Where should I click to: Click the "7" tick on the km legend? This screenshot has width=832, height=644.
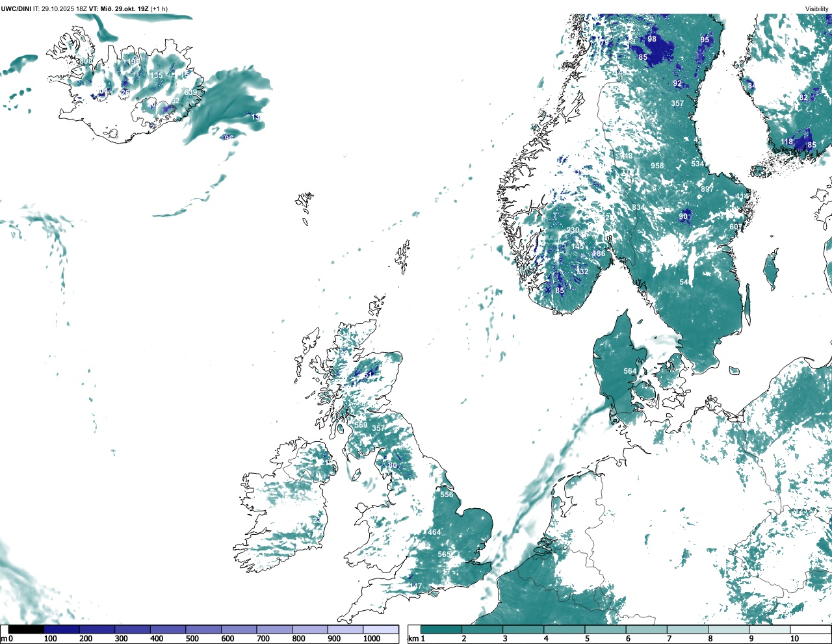(669, 639)
